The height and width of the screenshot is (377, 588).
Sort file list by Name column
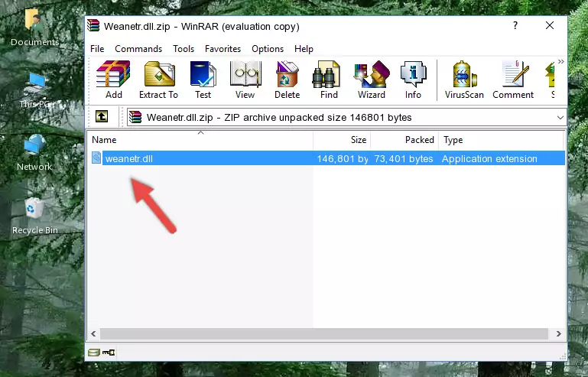200,140
